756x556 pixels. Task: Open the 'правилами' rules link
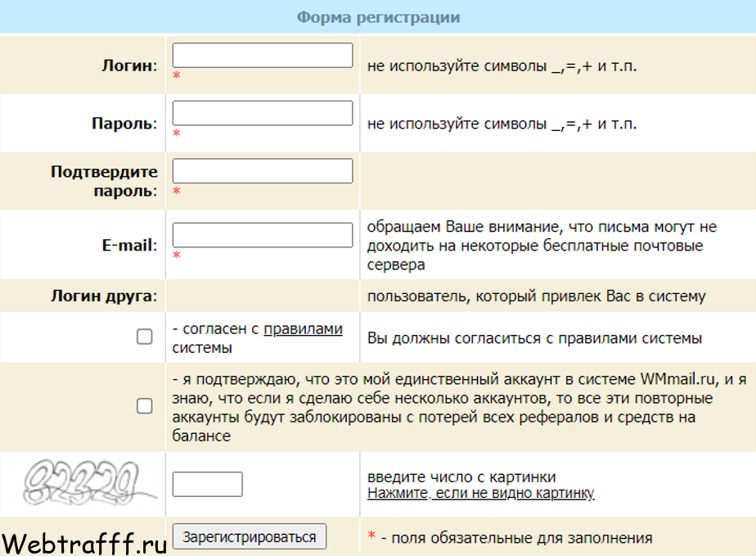tap(304, 329)
